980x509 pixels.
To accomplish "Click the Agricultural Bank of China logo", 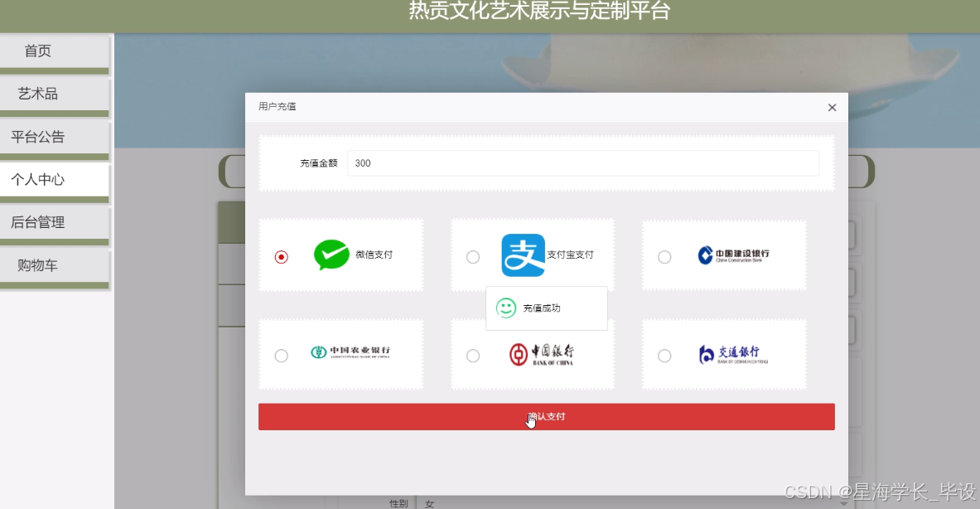I will pyautogui.click(x=350, y=352).
